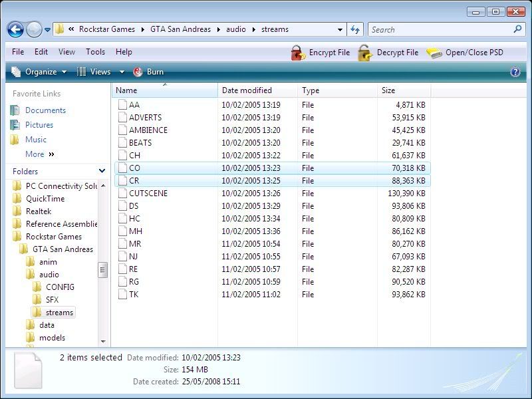This screenshot has height=399, width=532.
Task: Click the 11/02/2005 10:59 date cell
Action: [251, 282]
